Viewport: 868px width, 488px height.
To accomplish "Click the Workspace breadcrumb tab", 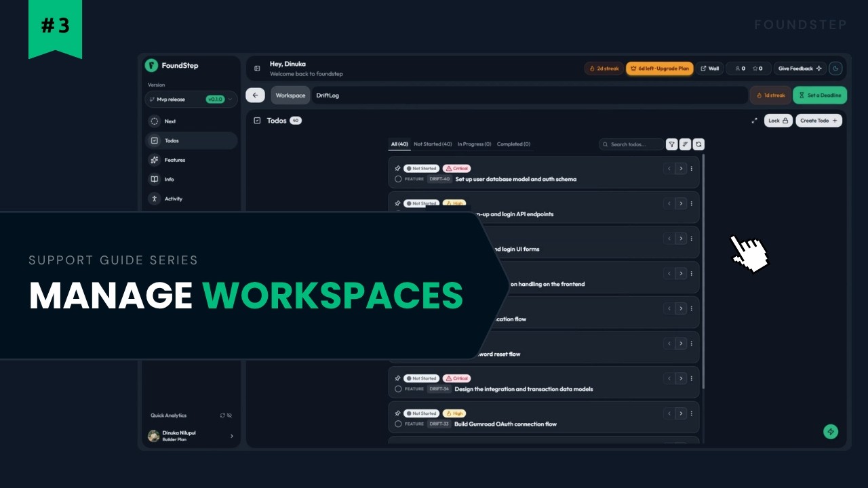I will pos(290,96).
